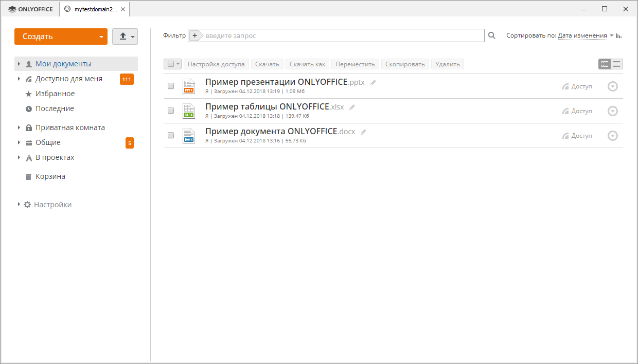Image resolution: width=638 pixels, height=364 pixels.
Task: Open Мои документы folder
Action: (63, 64)
